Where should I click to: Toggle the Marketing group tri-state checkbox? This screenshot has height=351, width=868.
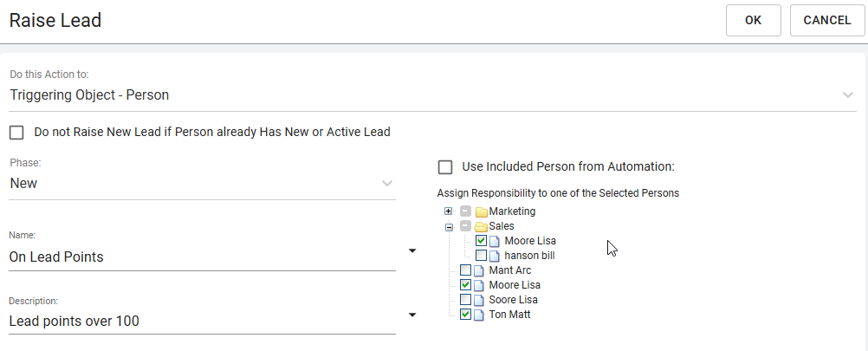point(465,211)
